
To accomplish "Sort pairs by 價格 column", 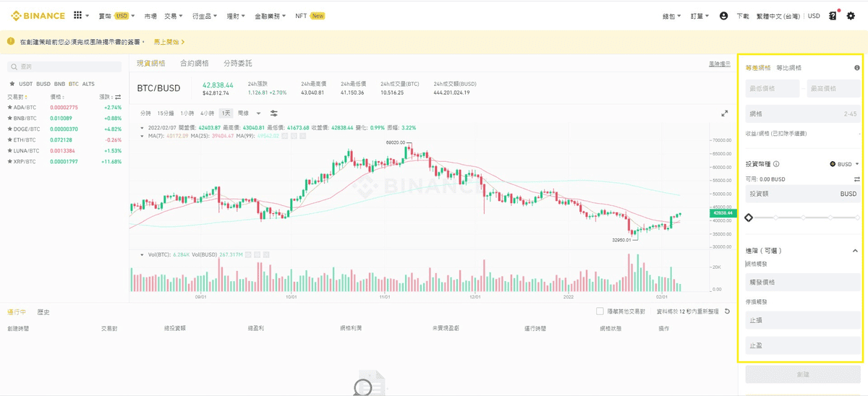I will click(x=59, y=96).
